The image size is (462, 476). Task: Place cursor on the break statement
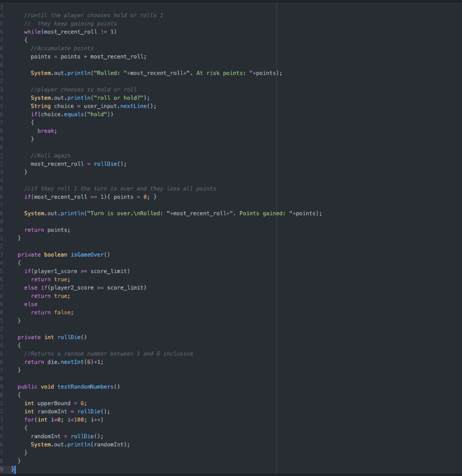pos(46,131)
